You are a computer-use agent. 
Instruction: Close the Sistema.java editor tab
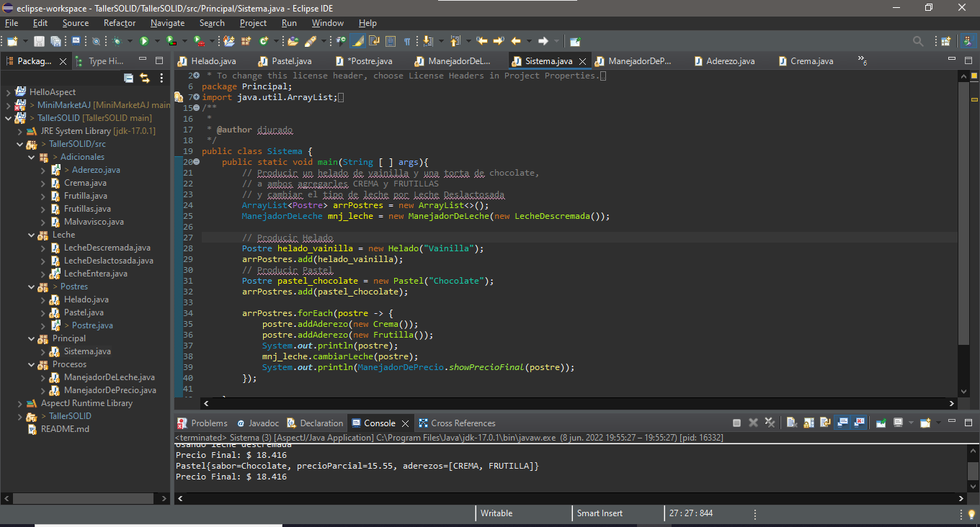coord(582,61)
